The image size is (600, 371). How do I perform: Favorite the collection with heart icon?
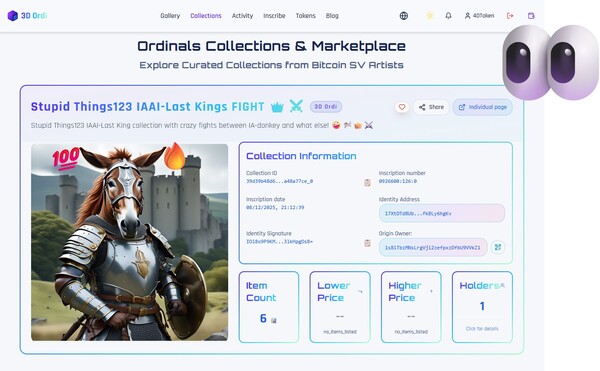click(x=402, y=107)
